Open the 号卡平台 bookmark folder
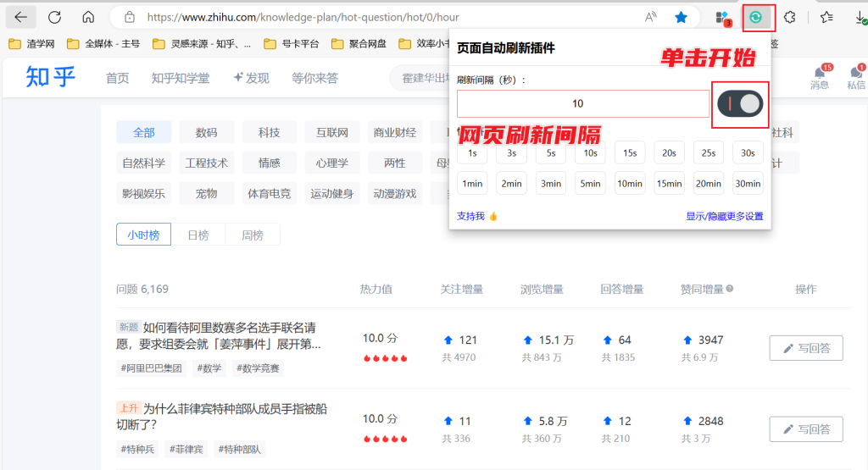Screen dimensions: 868x470 292,44
